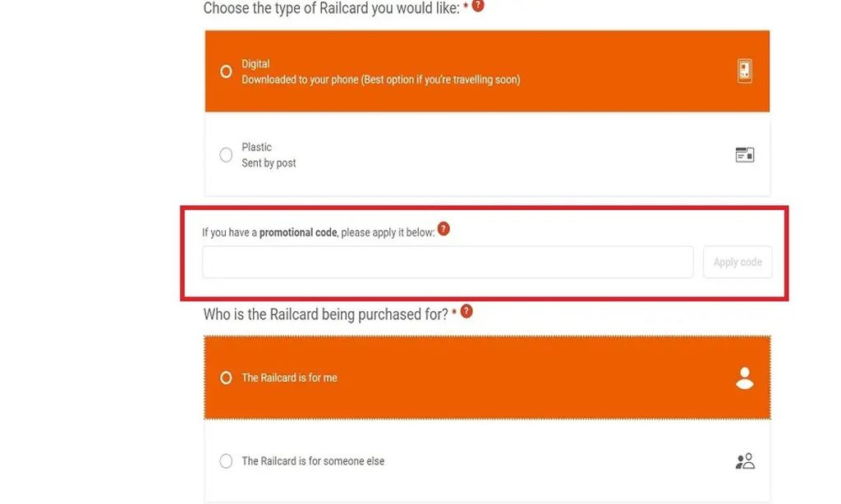Select the Plastic Railcard radio button
Screen dimensions: 841x504
click(226, 153)
